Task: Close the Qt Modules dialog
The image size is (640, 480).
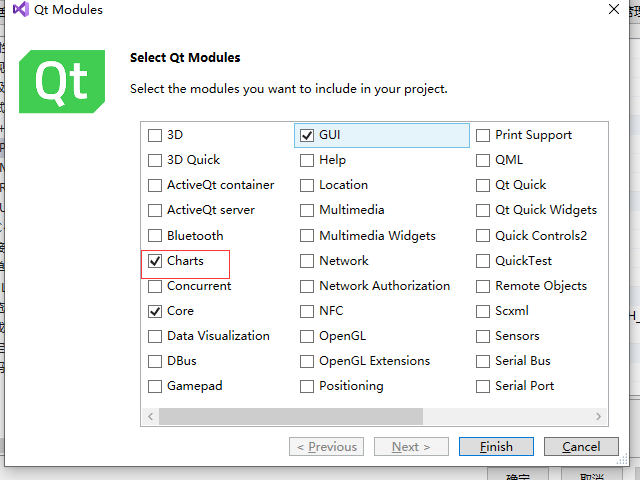Action: (x=613, y=9)
